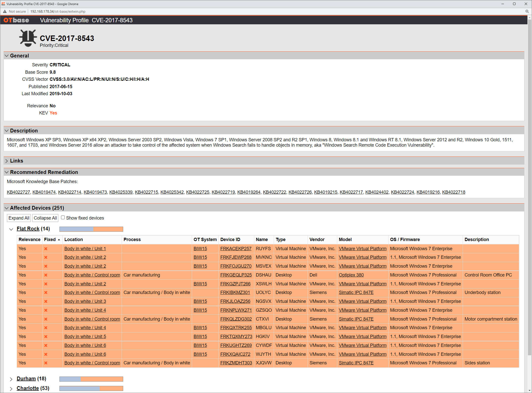Click the Motor compartment station description
The width and height of the screenshot is (532, 393).
tap(491, 319)
